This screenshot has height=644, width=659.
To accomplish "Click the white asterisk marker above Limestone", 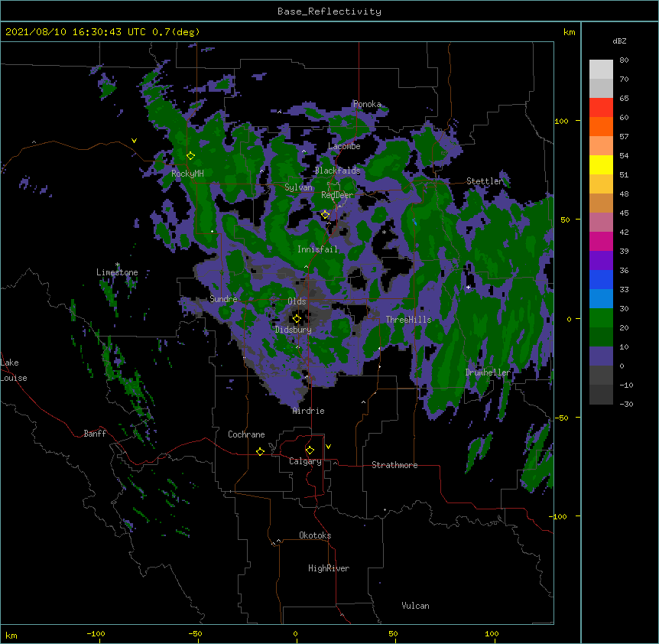I will tap(118, 265).
